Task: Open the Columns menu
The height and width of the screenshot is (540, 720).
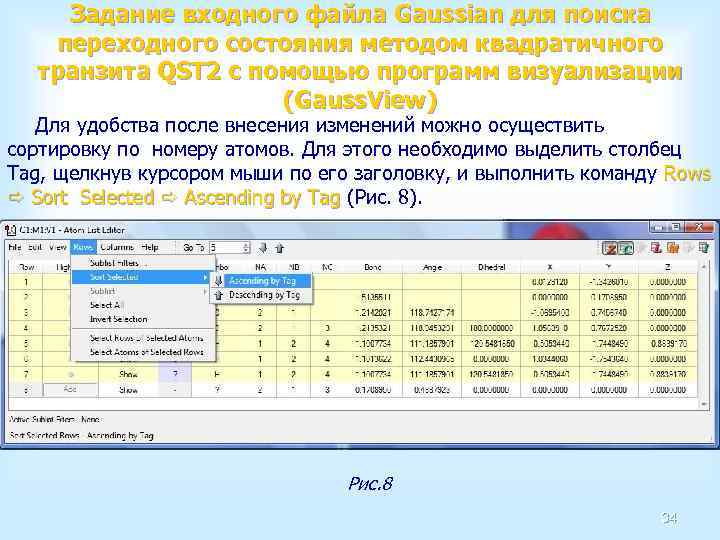Action: 117,247
